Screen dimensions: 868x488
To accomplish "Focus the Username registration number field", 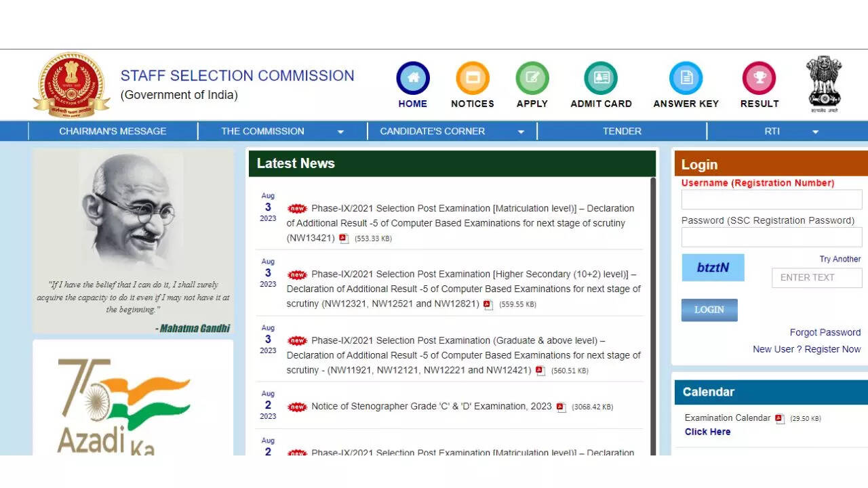I will click(x=772, y=200).
